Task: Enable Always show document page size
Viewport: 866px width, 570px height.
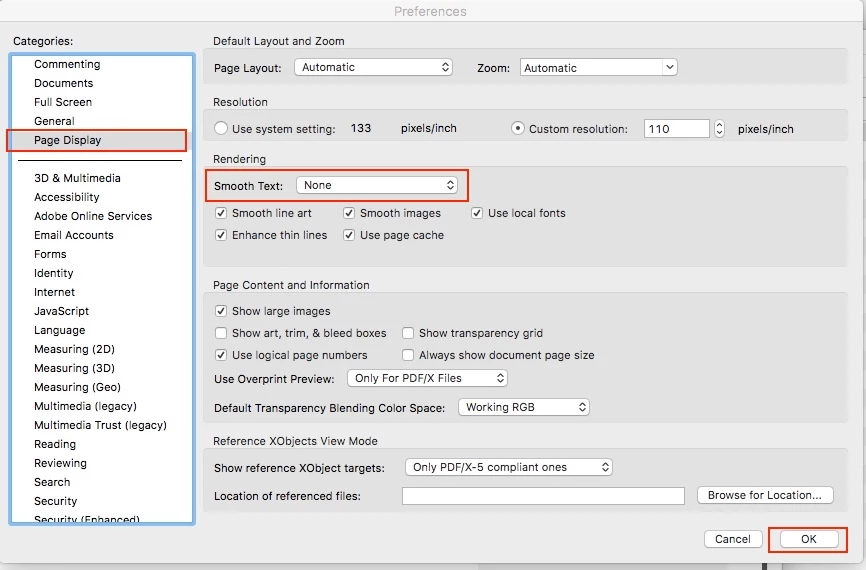Action: (x=408, y=355)
